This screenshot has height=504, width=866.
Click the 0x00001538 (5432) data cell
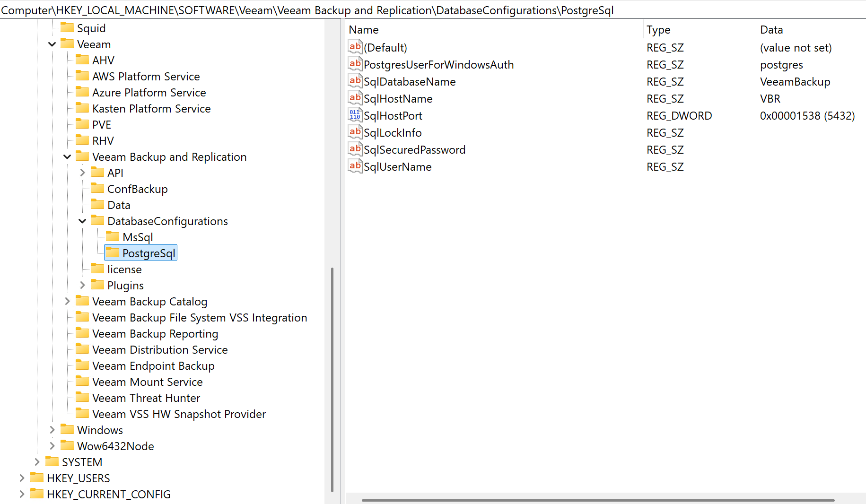pos(807,115)
